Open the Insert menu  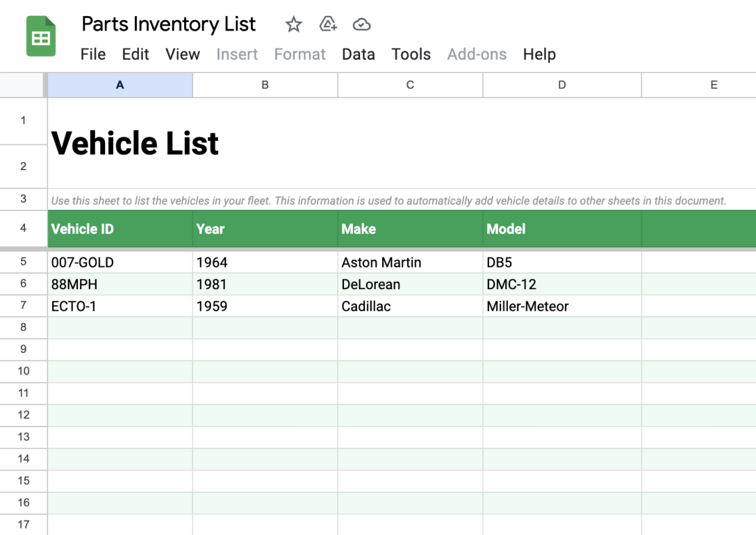237,54
